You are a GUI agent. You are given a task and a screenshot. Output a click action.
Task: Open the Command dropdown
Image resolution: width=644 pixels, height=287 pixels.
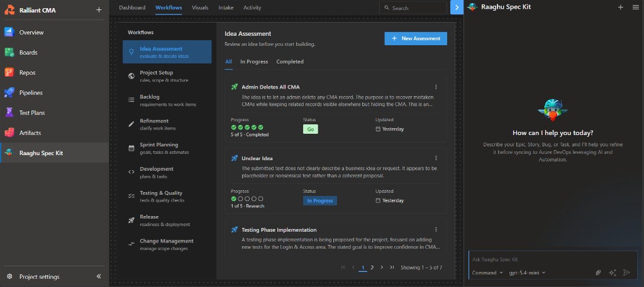487,273
